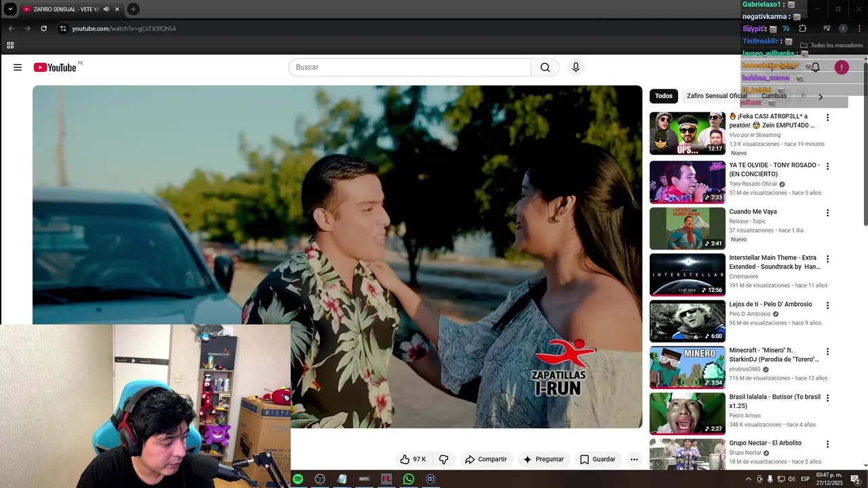868x488 pixels.
Task: Close the ZAFIRO SENSUAL tab
Action: (x=117, y=9)
